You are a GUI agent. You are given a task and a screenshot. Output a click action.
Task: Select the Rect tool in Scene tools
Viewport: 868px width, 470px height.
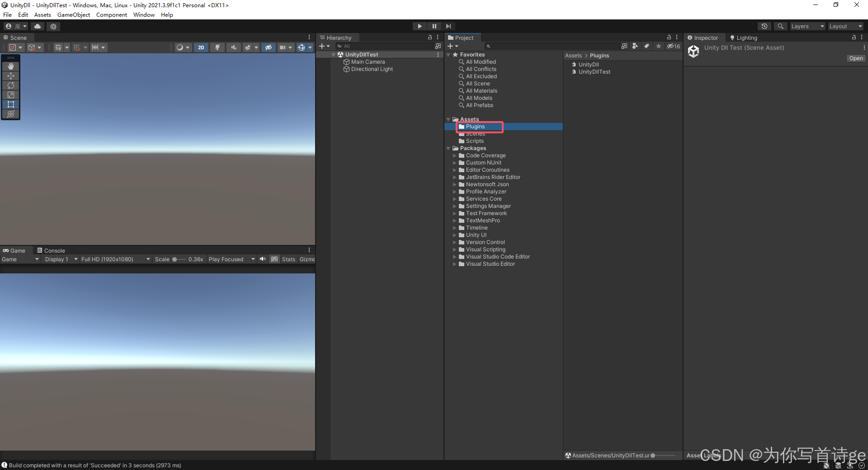point(11,104)
